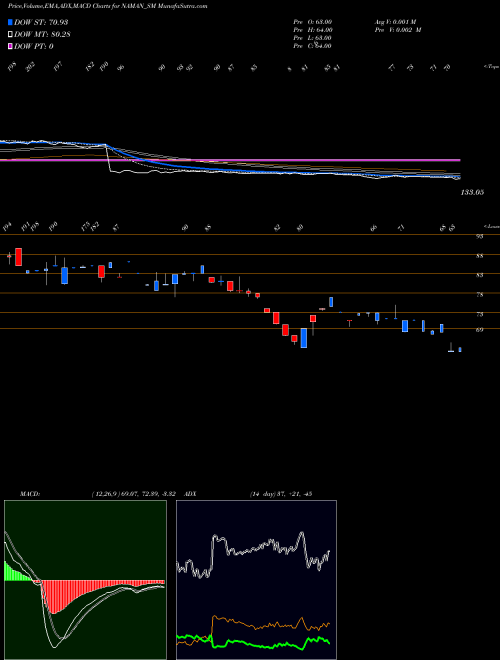Click the 93 price axis label
This screenshot has width=500, height=660.
pos(480,237)
